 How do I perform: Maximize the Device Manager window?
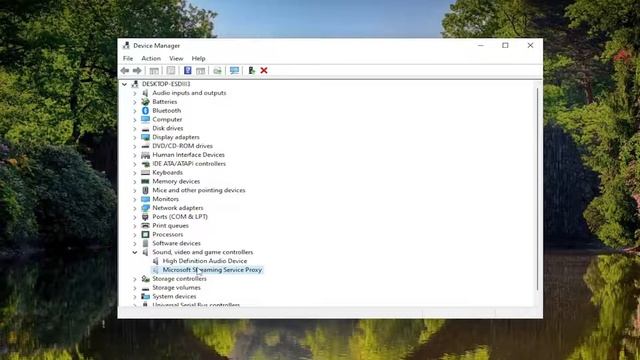point(505,45)
